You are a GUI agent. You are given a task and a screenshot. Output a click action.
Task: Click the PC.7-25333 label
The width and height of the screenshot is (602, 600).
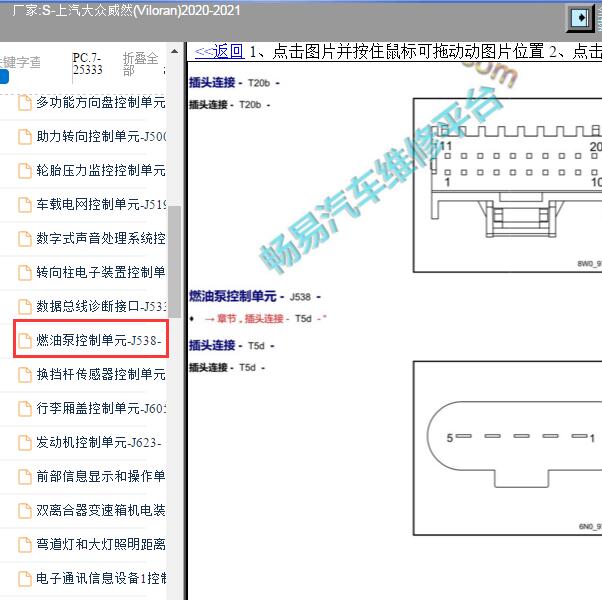click(x=88, y=64)
